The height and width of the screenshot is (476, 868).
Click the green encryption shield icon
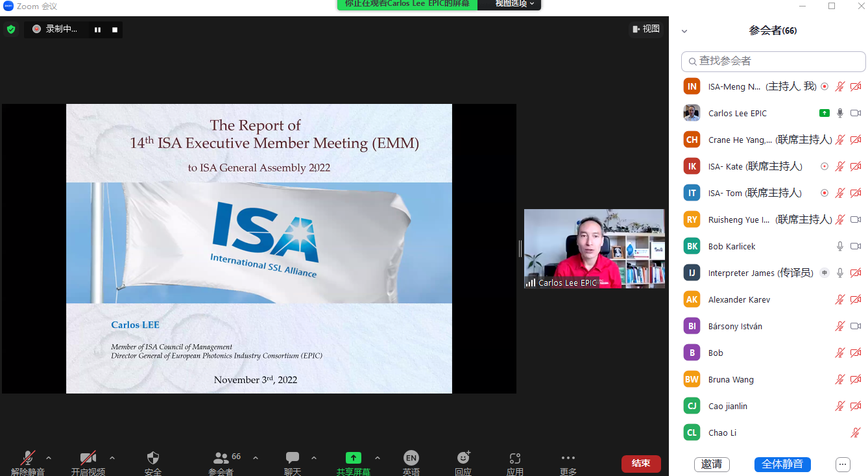pyautogui.click(x=11, y=29)
